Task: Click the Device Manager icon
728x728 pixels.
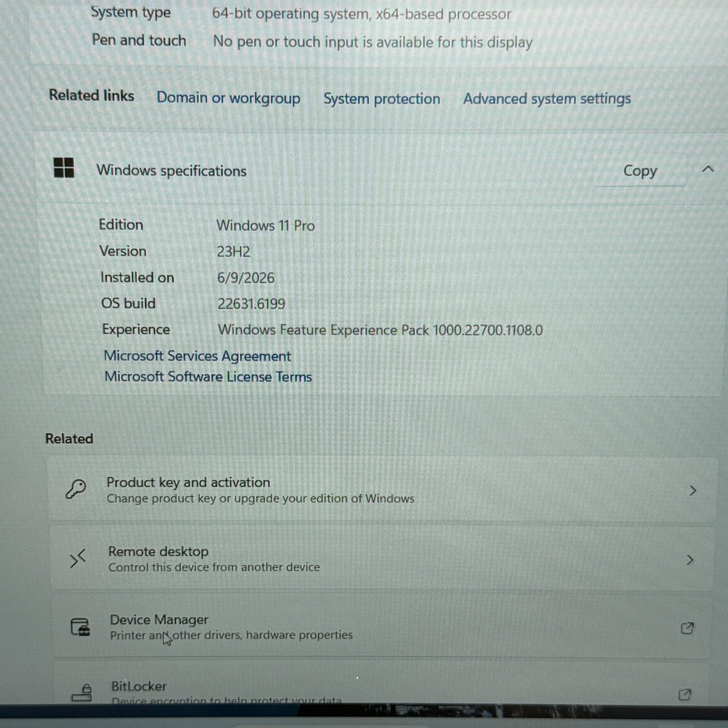Action: [80, 627]
